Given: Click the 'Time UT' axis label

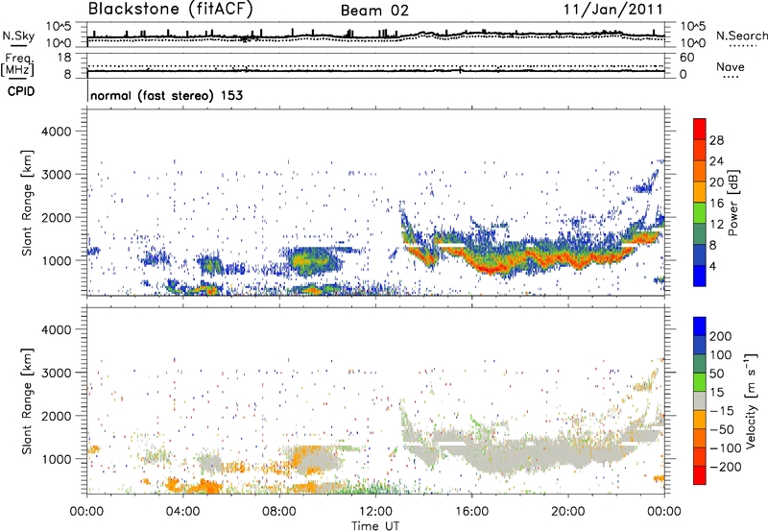Looking at the screenshot, I should point(375,526).
